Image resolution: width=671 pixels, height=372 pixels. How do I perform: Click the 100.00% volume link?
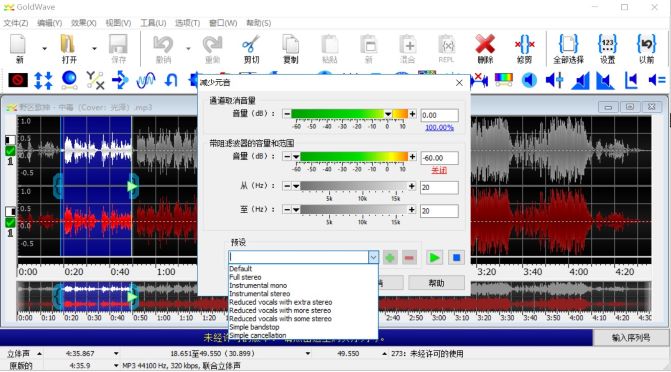[439, 128]
